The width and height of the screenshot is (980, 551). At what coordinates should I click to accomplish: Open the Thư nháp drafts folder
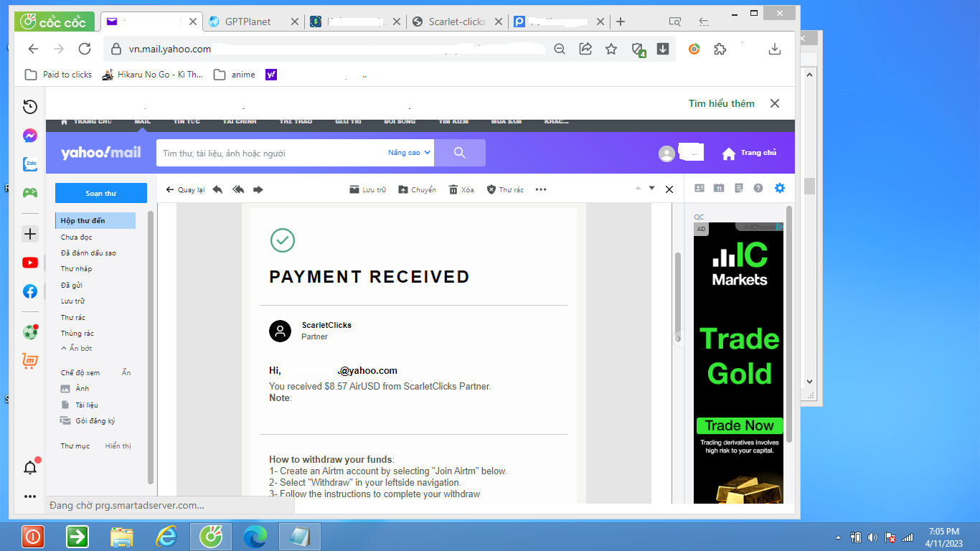(77, 268)
